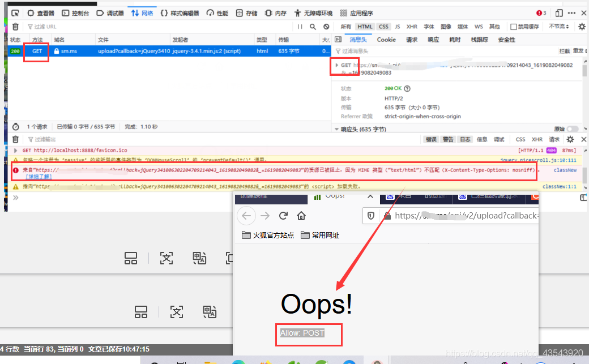Select the sm.ms GET request row

pos(169,51)
